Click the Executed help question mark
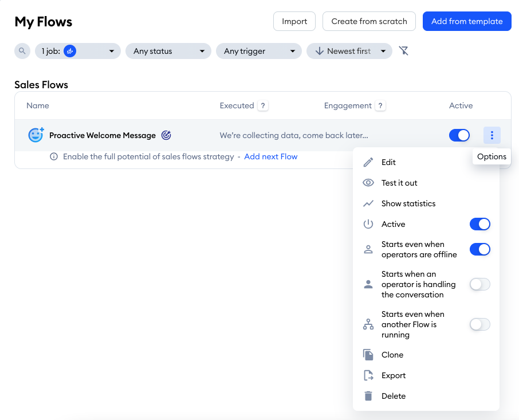This screenshot has height=420, width=519. [x=263, y=105]
